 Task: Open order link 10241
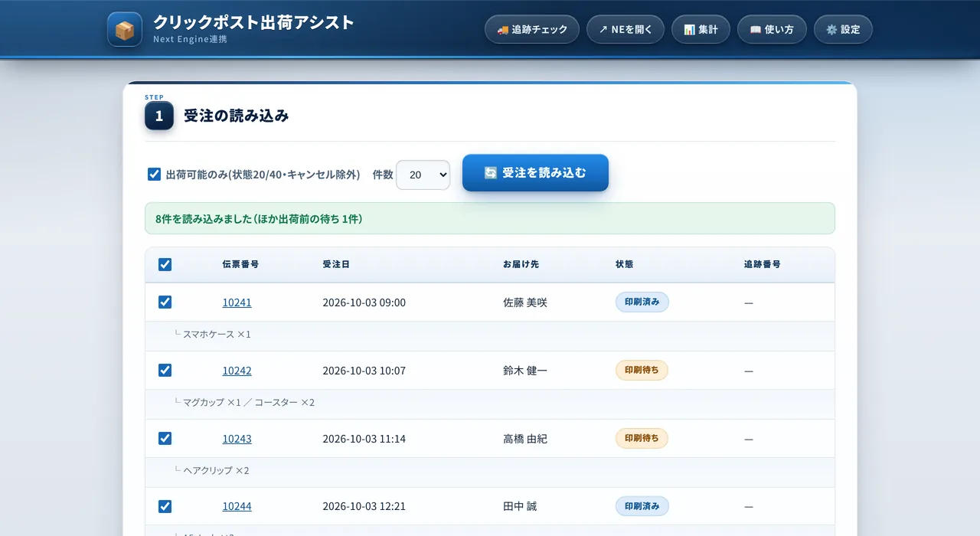[x=237, y=302]
